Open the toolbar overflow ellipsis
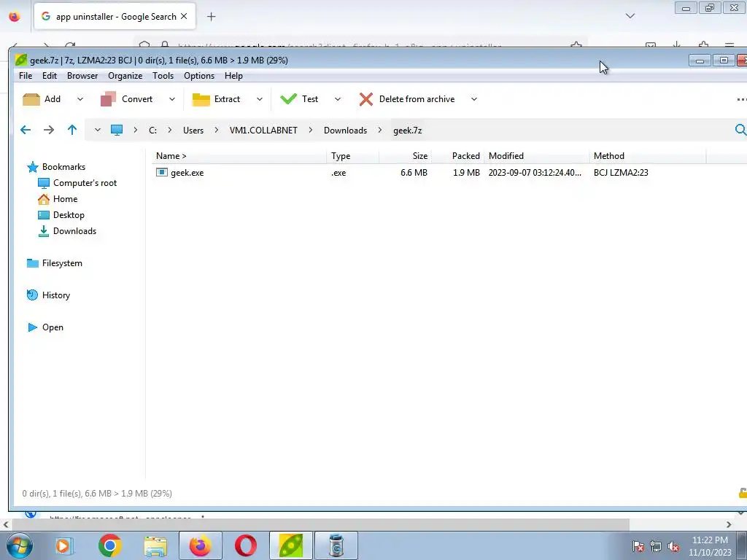747x560 pixels. (741, 99)
